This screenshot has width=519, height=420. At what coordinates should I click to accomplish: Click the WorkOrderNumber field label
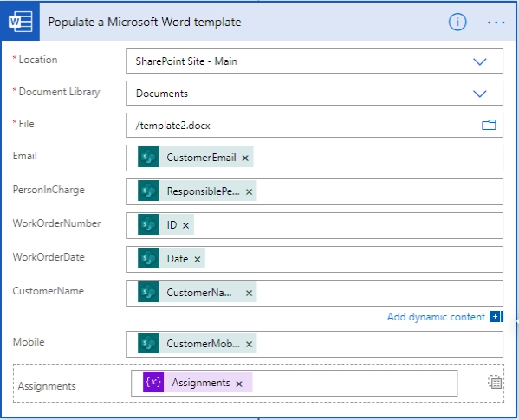(x=56, y=223)
